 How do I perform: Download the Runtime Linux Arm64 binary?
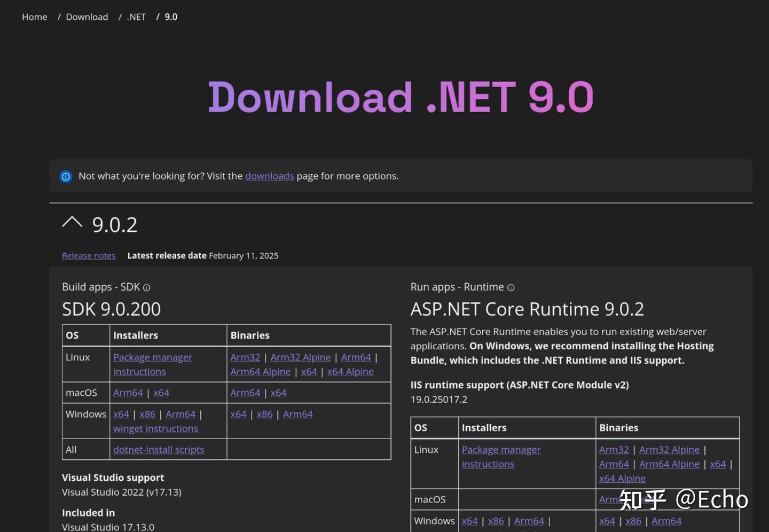coord(614,464)
